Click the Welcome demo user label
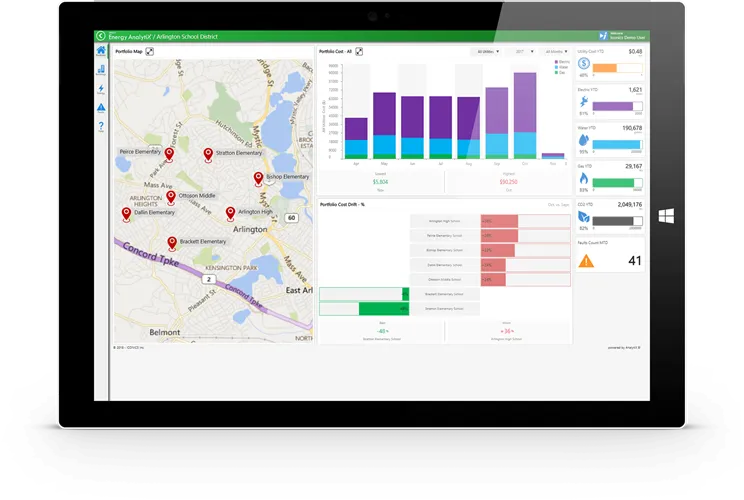The image size is (744, 500). click(x=627, y=36)
